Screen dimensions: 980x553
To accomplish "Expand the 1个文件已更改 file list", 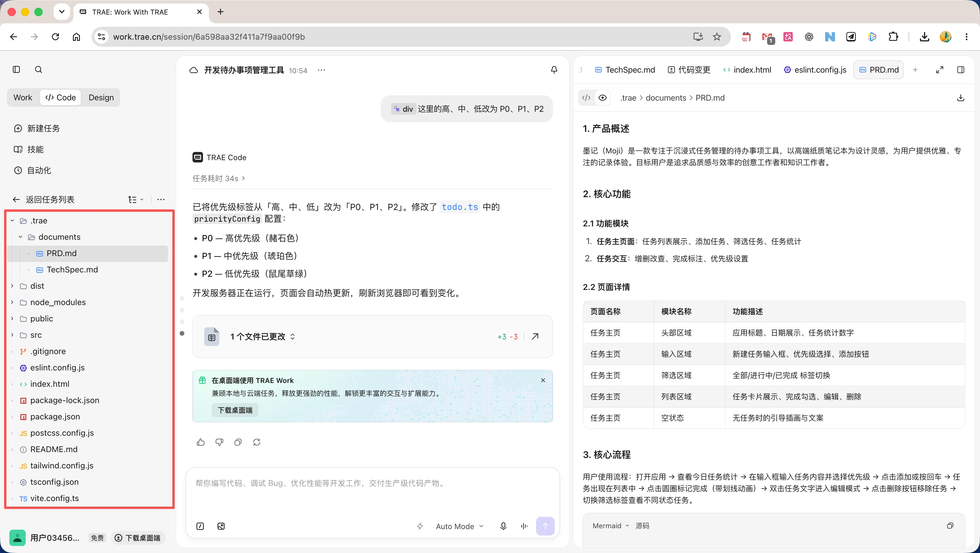I will point(262,337).
